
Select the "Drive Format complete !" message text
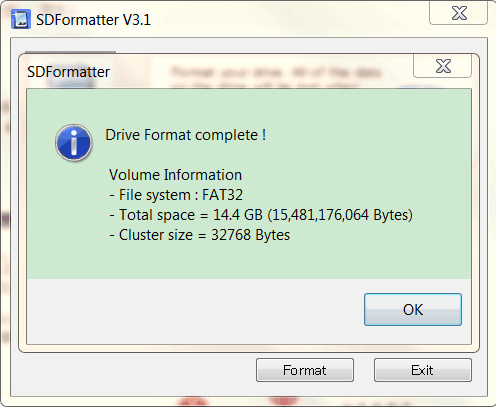pyautogui.click(x=186, y=135)
